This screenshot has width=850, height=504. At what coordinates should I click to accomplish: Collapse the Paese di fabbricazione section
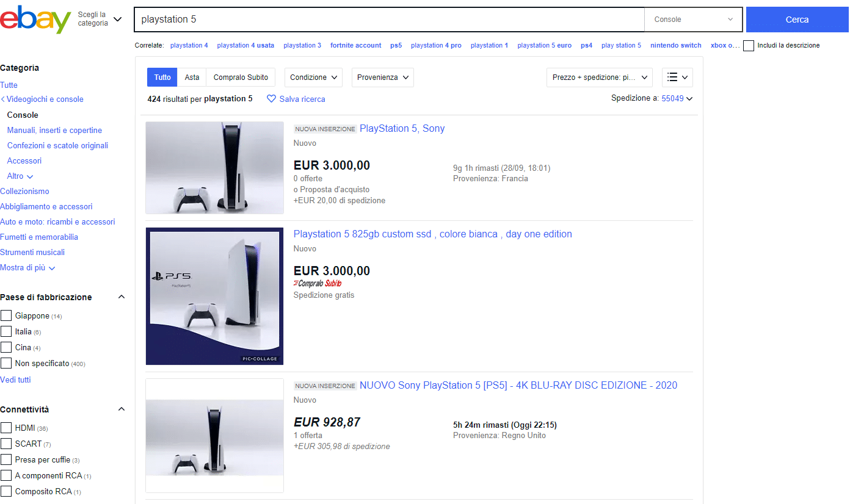coord(121,297)
